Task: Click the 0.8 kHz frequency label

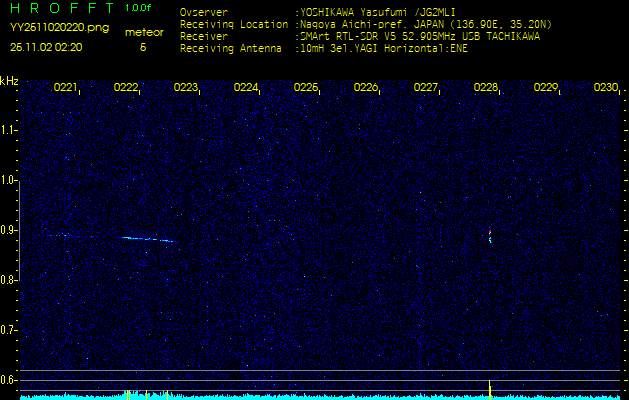Action: click(x=7, y=280)
